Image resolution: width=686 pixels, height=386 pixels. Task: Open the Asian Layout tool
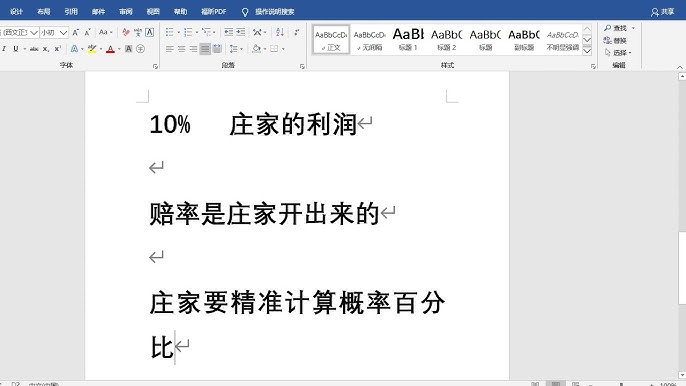pos(257,32)
